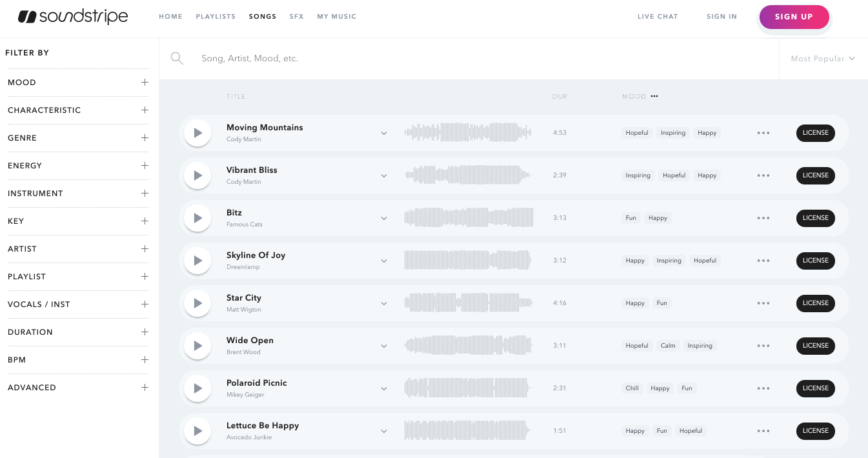
Task: Go to the Playlists tab
Action: [216, 17]
